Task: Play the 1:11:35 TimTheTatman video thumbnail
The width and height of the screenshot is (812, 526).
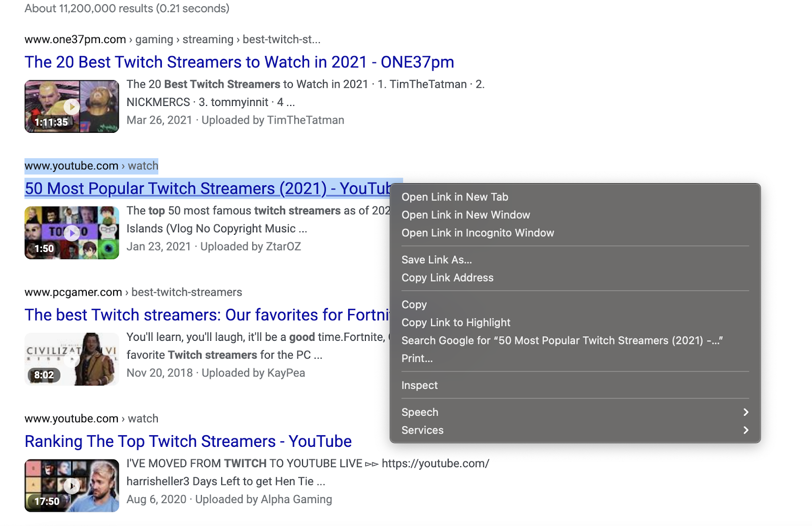Action: click(72, 106)
